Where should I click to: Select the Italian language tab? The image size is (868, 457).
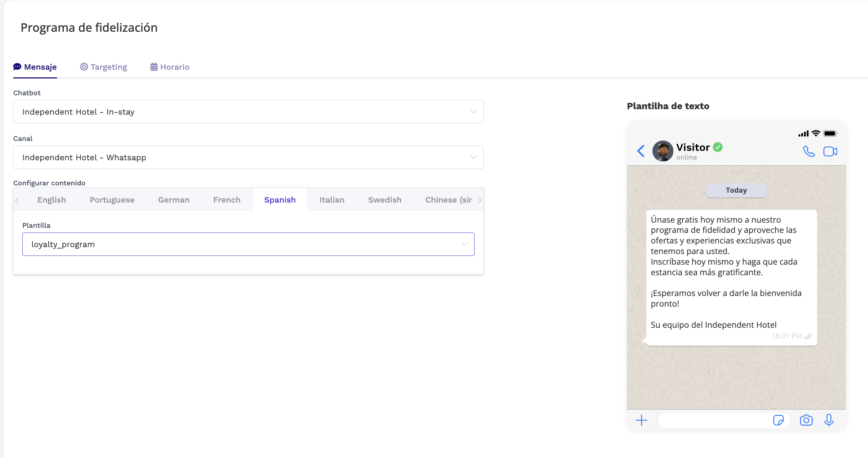pos(332,200)
